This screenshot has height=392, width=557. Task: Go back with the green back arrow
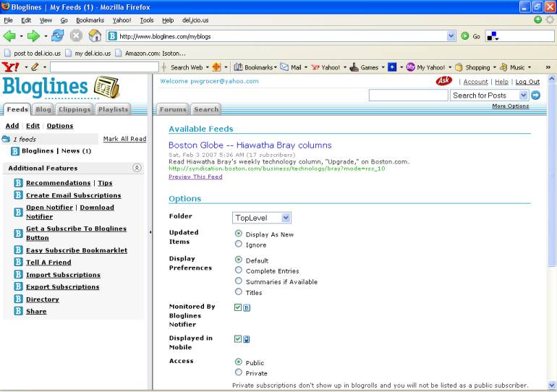click(9, 36)
